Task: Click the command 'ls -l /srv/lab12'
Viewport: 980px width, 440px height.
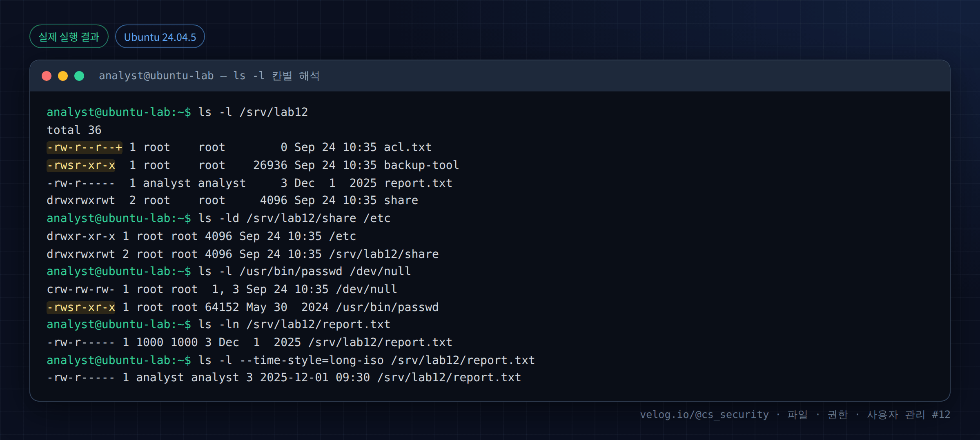Action: [x=253, y=112]
